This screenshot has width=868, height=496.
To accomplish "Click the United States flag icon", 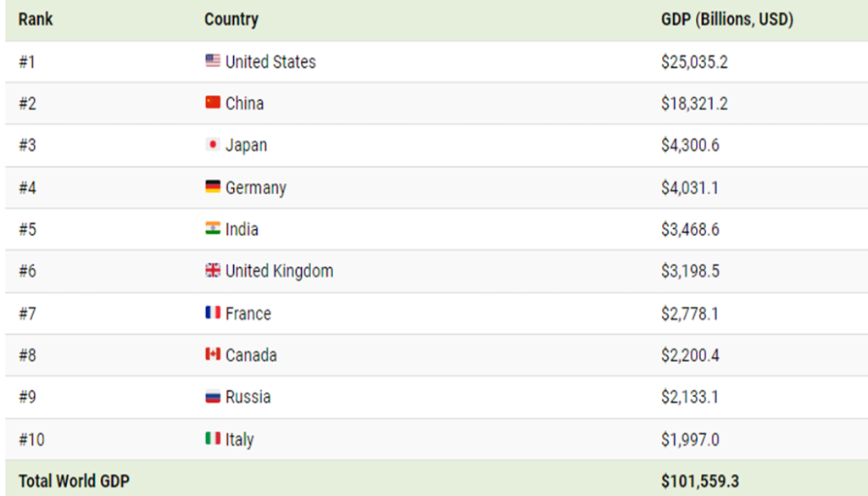I will 213,60.
